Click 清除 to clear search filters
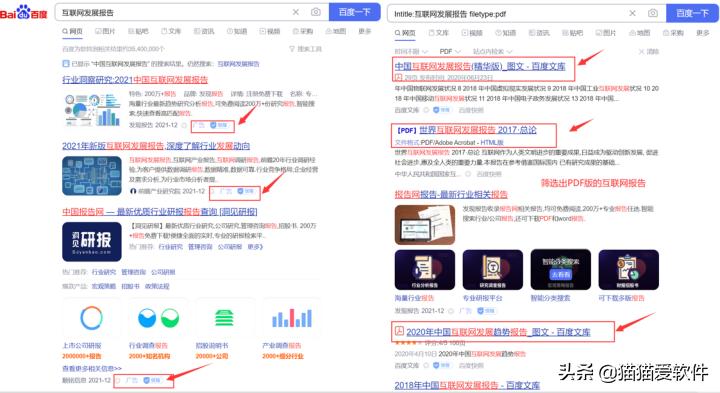This screenshot has width=720, height=393. click(649, 51)
